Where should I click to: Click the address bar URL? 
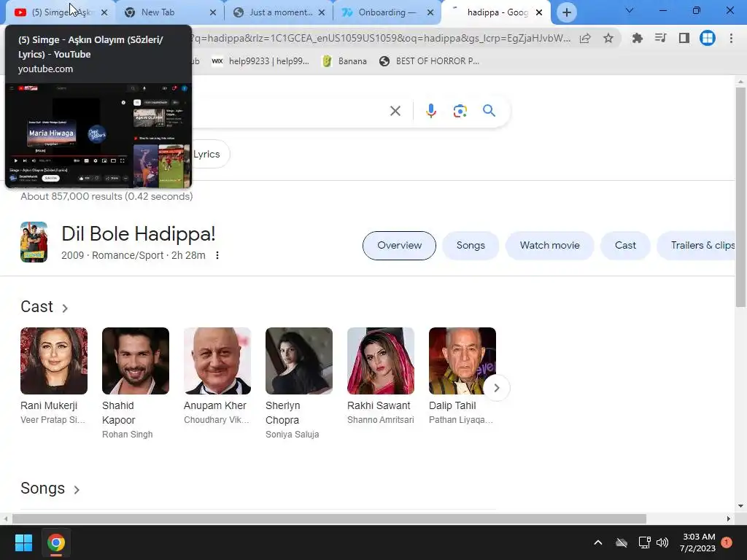[380, 38]
